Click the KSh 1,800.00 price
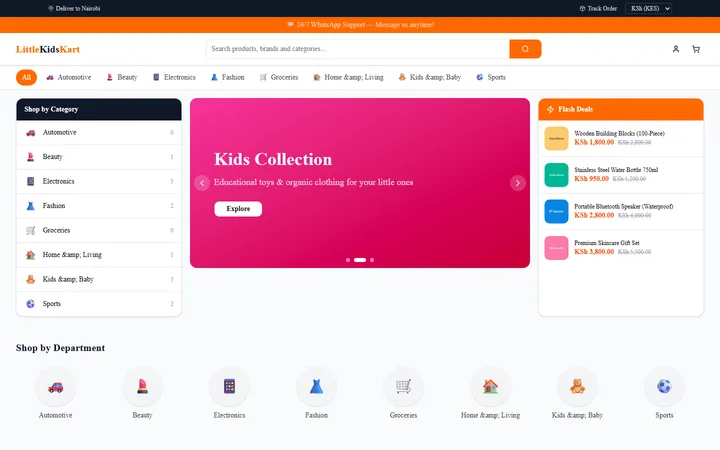The image size is (720, 450). click(594, 142)
